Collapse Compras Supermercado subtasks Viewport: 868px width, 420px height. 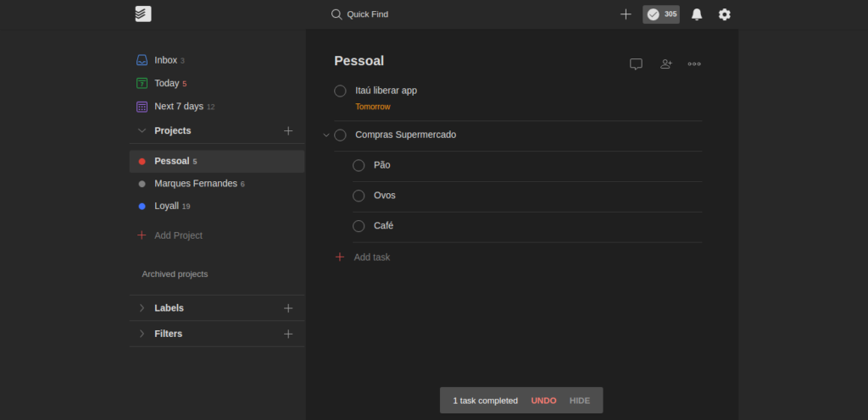pyautogui.click(x=326, y=135)
